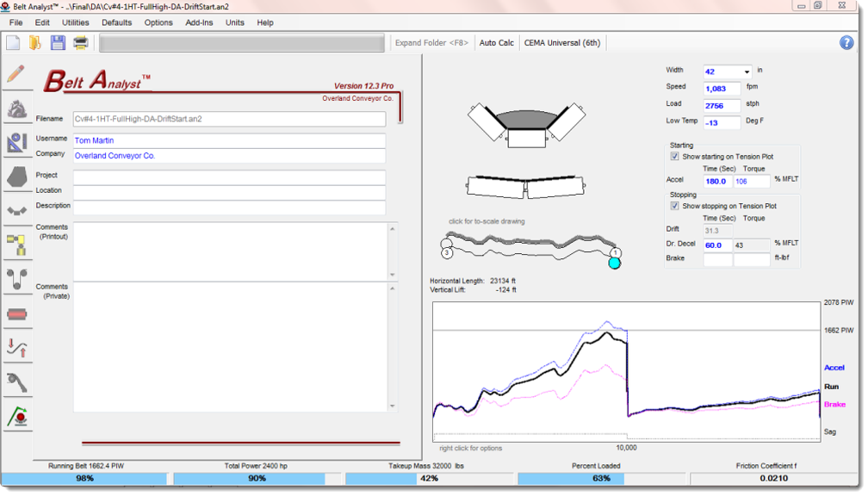Click the Auto Calc button

[497, 43]
